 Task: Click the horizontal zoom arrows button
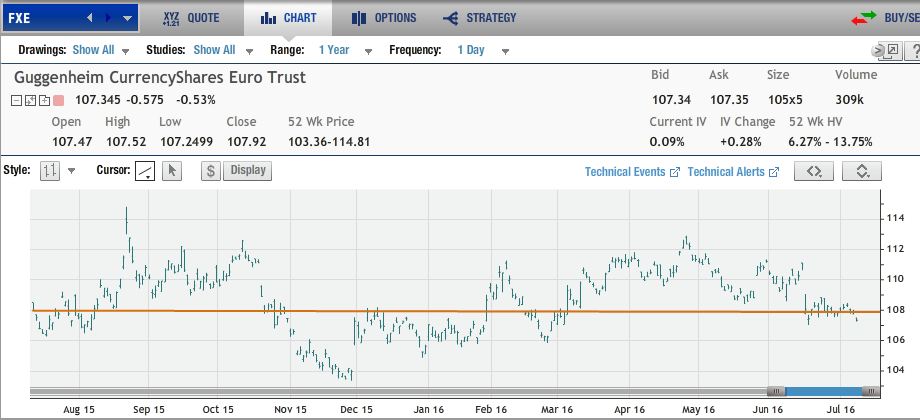pyautogui.click(x=813, y=171)
